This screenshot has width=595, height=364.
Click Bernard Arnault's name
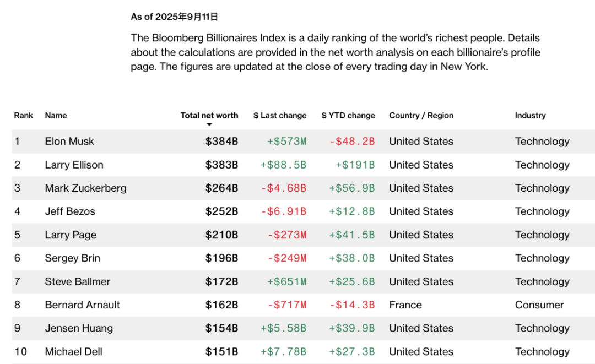(x=83, y=305)
